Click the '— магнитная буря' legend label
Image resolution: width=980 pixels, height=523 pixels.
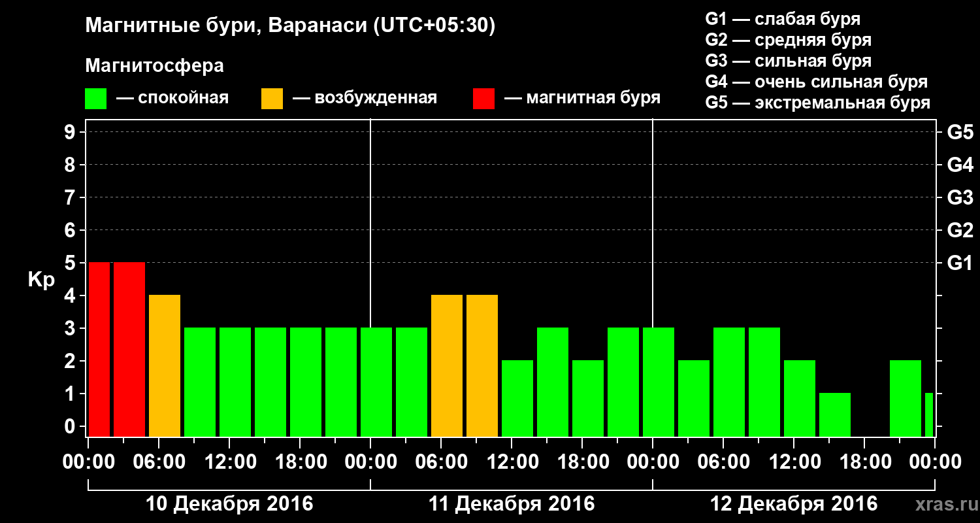[x=582, y=98]
